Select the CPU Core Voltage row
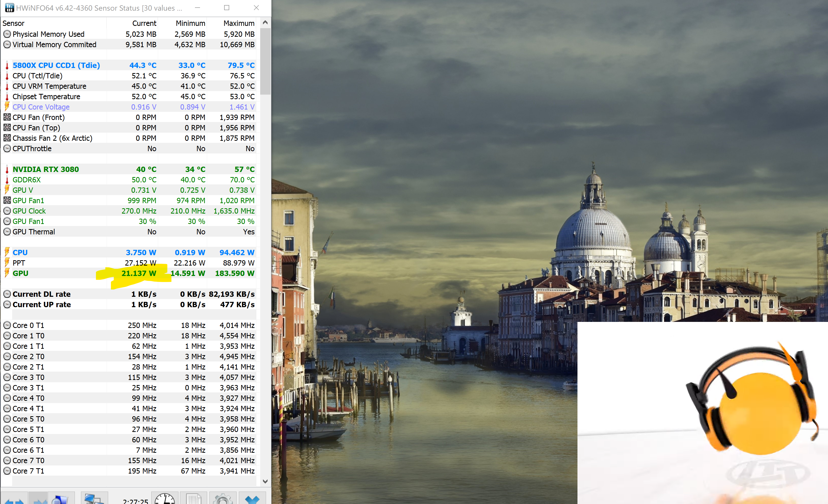Viewport: 828px width, 504px height. pyautogui.click(x=41, y=107)
